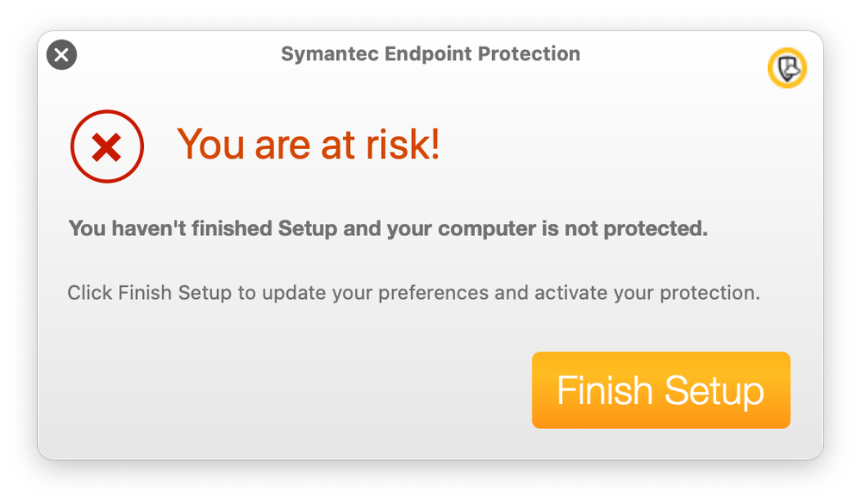This screenshot has width=861, height=504.
Task: Click 'Setup' in the bold warning sentence
Action: click(308, 228)
